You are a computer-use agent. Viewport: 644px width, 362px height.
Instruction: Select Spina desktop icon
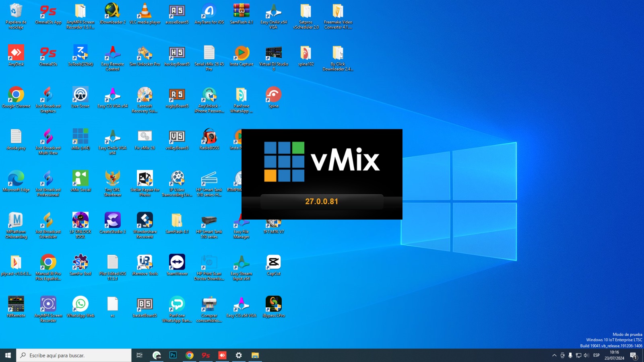(x=274, y=97)
